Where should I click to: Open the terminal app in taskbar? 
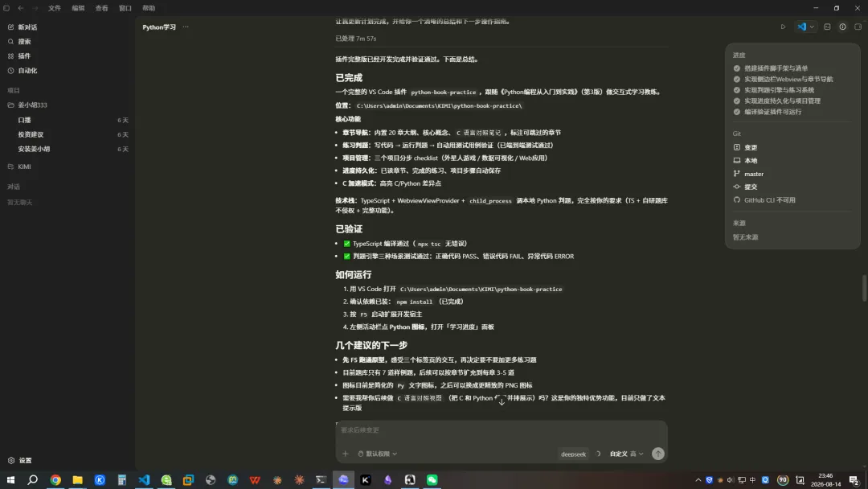click(x=321, y=480)
